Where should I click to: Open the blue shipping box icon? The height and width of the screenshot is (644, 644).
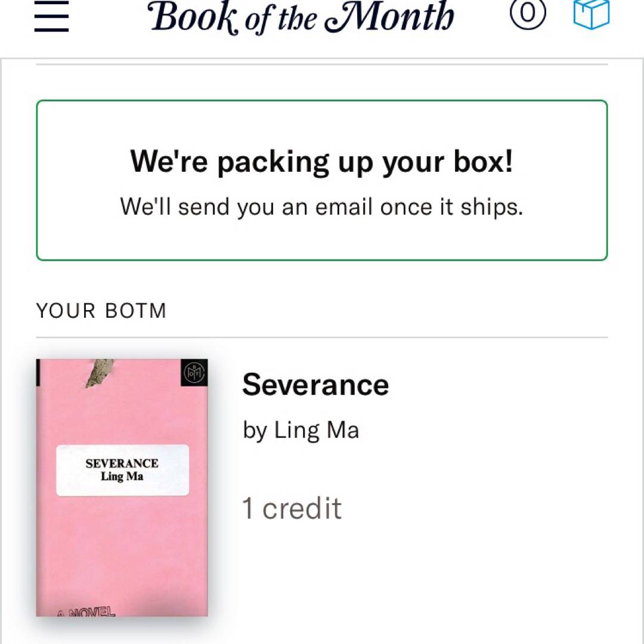coord(591,14)
